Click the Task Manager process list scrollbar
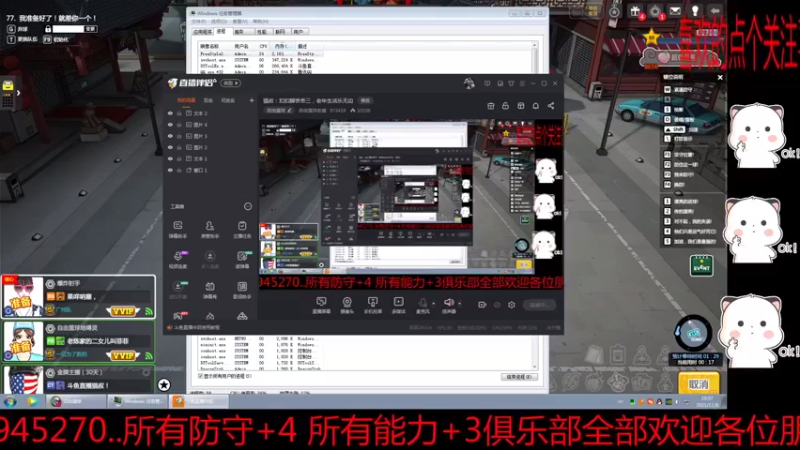 click(535, 204)
